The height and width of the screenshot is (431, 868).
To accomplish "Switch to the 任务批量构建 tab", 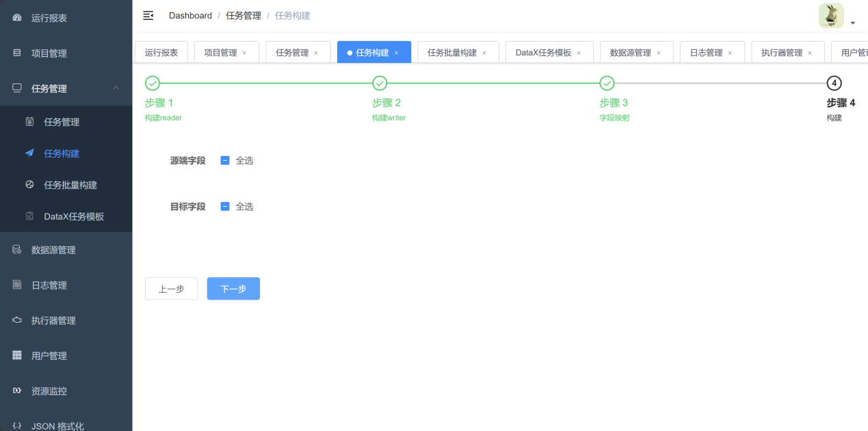I will click(x=451, y=53).
